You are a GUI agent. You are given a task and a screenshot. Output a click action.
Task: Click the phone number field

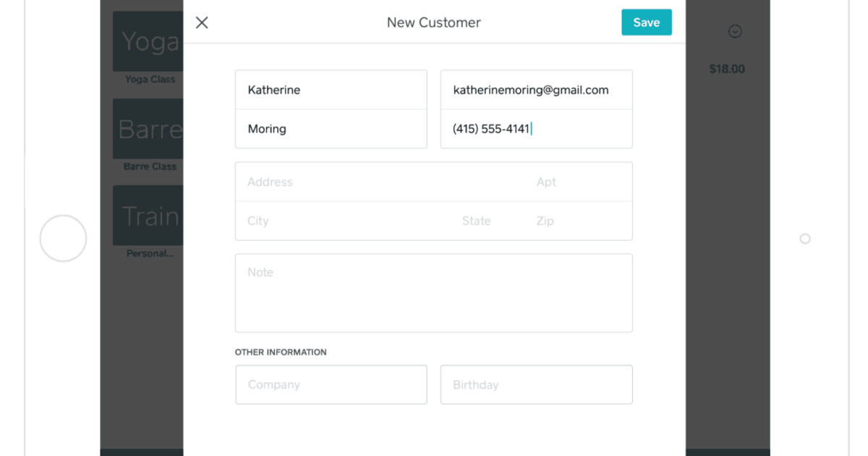click(x=536, y=129)
